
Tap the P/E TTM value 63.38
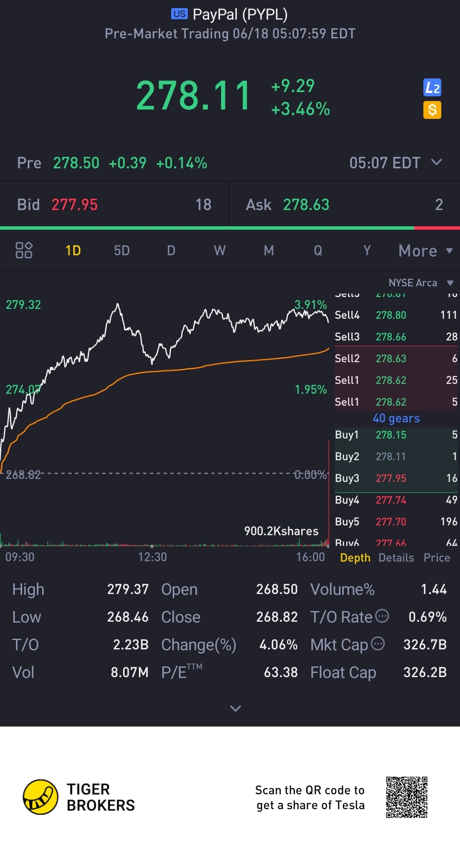click(281, 672)
